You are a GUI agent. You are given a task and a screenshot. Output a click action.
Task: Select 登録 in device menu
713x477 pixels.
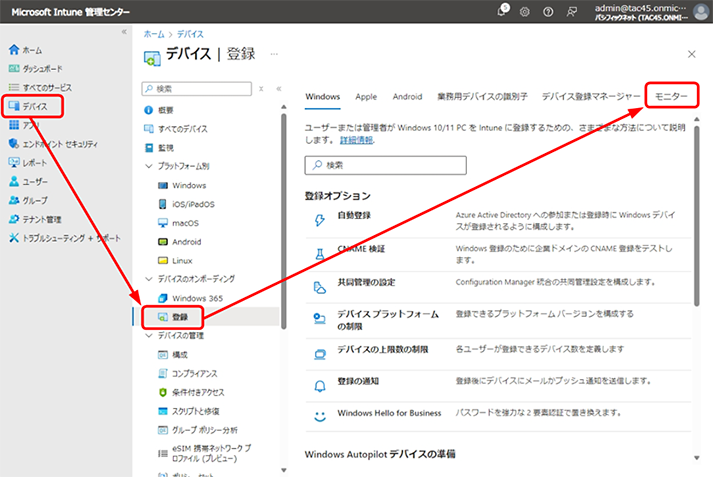coord(173,317)
